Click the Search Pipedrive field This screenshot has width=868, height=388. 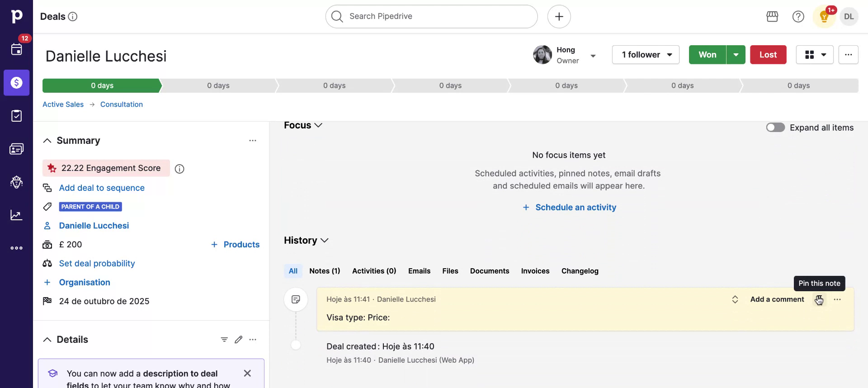431,17
